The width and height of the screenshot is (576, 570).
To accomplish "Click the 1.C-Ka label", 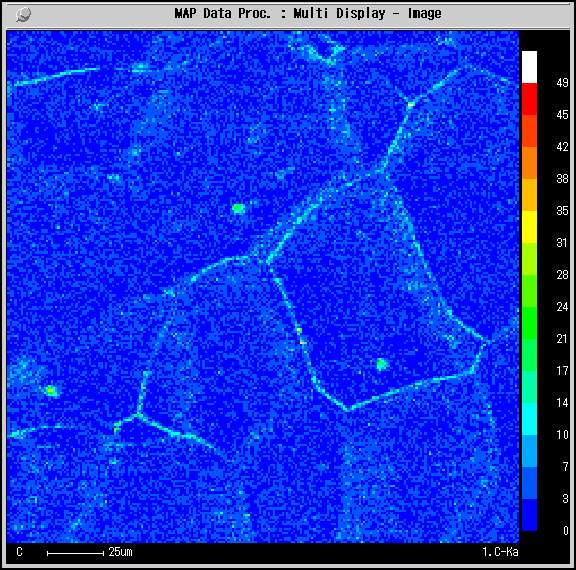I will pyautogui.click(x=500, y=552).
